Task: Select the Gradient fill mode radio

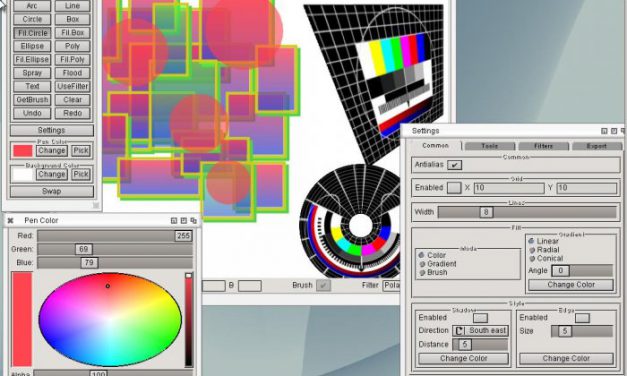Action: (x=422, y=264)
